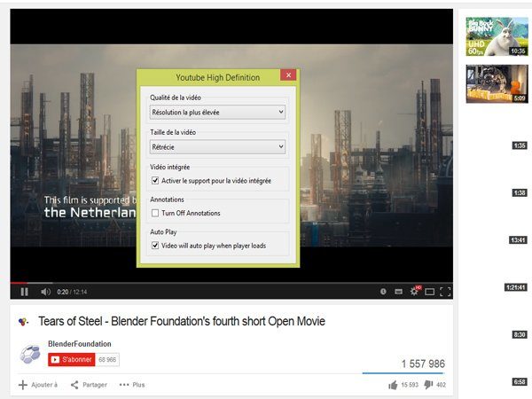Open the 5:09 suggested video thumbnail
The height and width of the screenshot is (399, 532).
tap(497, 84)
